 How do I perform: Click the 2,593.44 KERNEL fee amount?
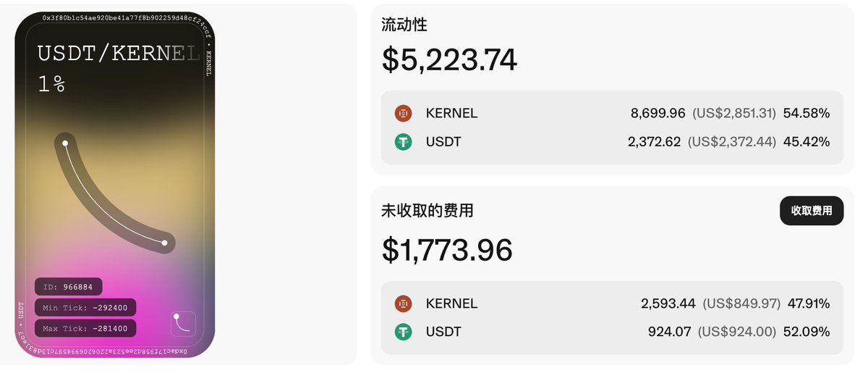click(x=668, y=303)
